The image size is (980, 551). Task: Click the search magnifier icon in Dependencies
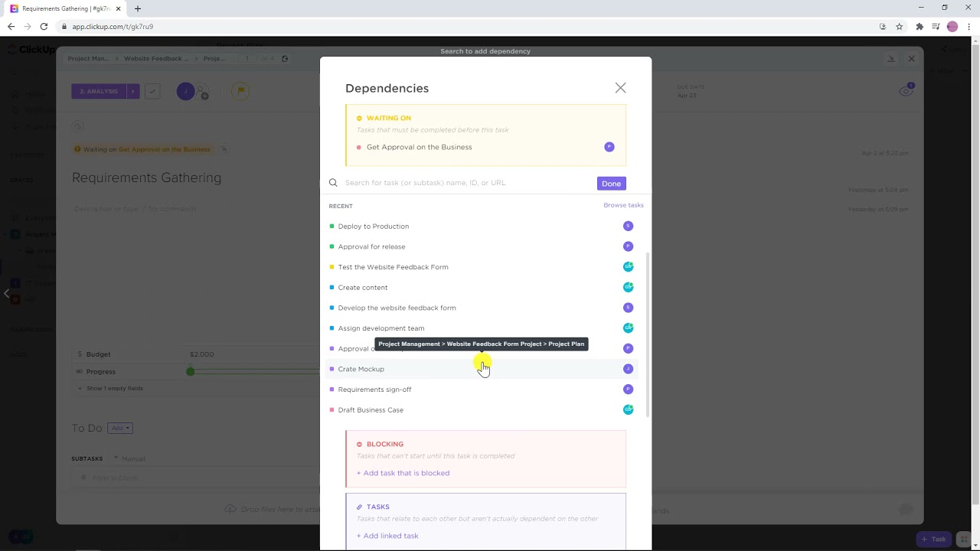[333, 183]
